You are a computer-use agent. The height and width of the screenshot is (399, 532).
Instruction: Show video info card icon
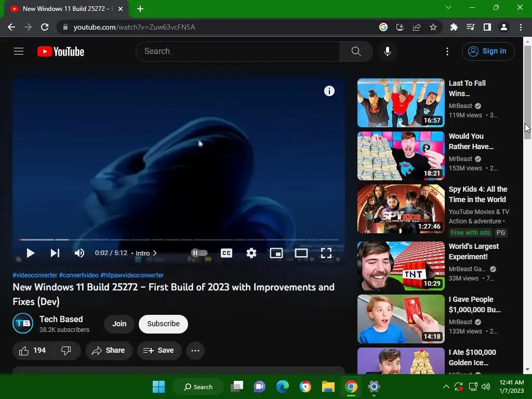[x=329, y=91]
